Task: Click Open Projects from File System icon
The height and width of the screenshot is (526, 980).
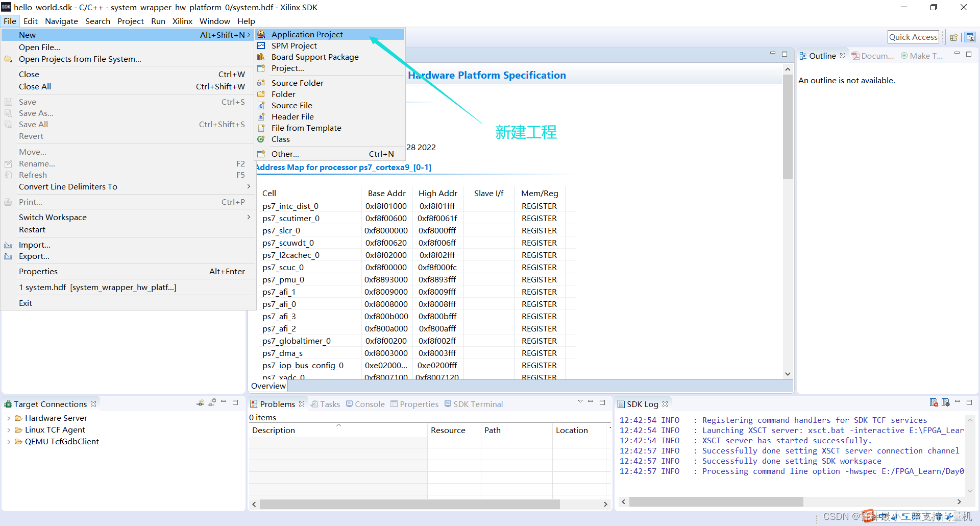Action: [8, 59]
